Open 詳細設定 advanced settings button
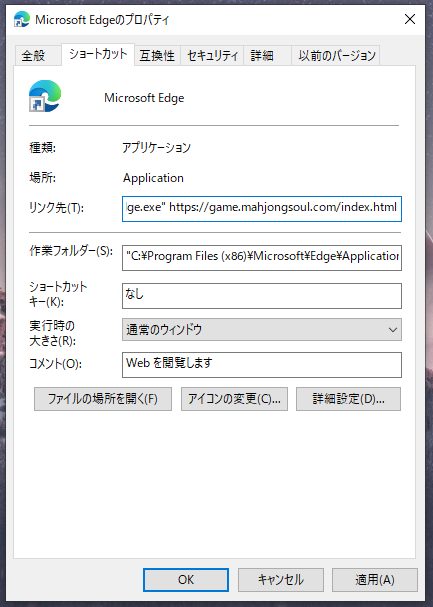This screenshot has height=607, width=433. point(348,399)
